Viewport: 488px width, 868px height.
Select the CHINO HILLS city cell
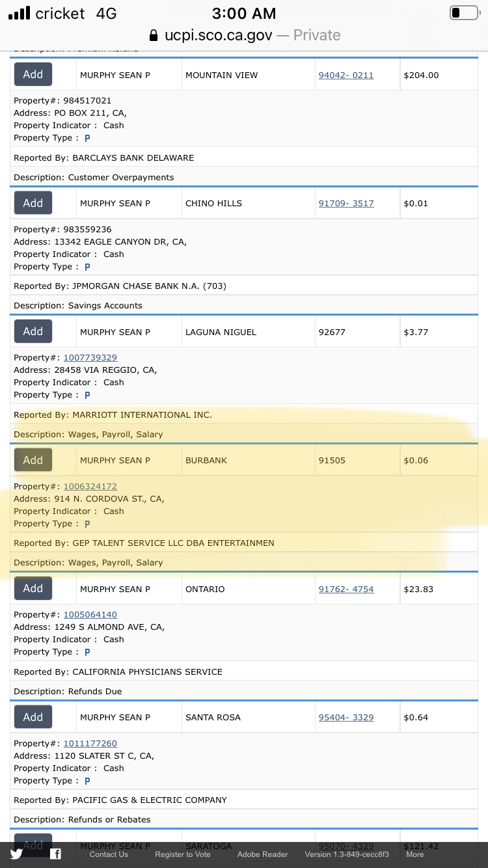(x=248, y=203)
